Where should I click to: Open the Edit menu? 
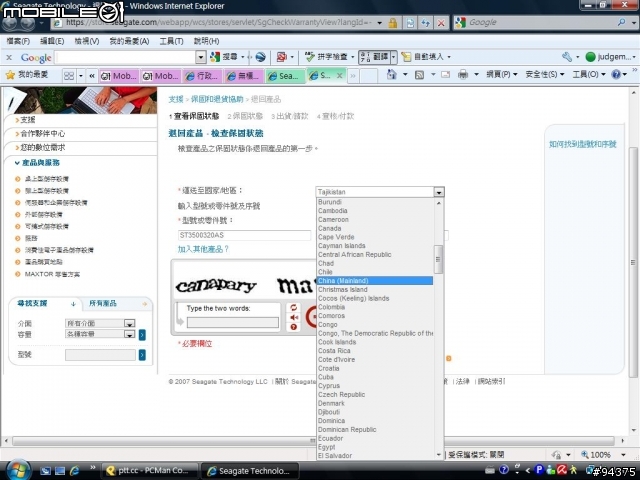(x=52, y=41)
